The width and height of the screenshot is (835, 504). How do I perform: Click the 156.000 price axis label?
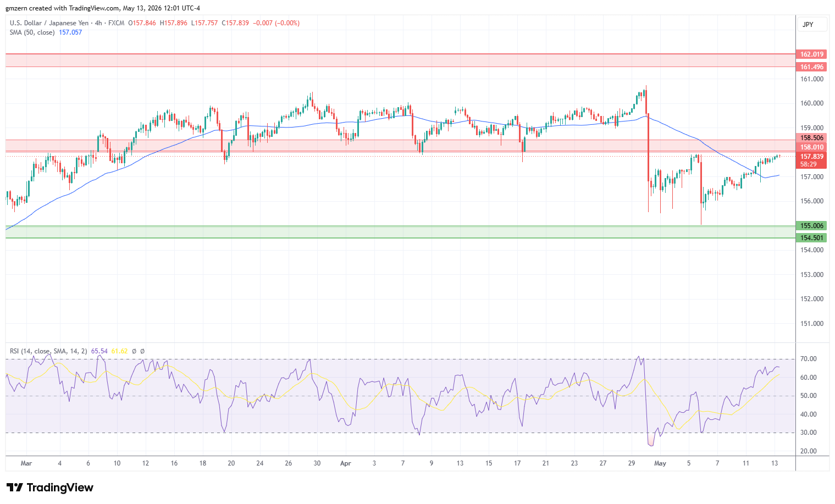812,201
